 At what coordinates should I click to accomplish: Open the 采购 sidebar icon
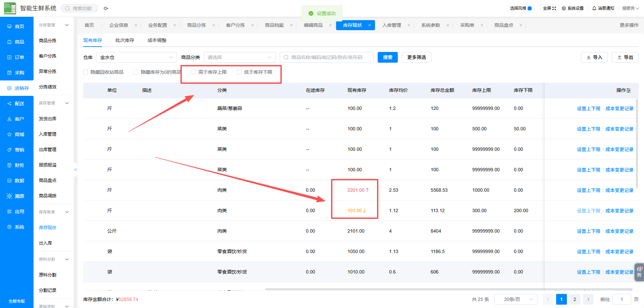tap(9, 73)
